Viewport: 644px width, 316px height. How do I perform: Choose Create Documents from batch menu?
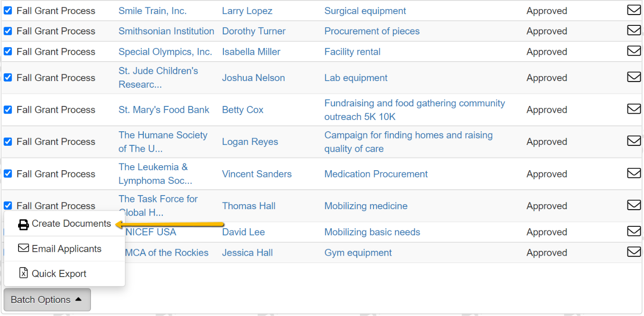64,224
